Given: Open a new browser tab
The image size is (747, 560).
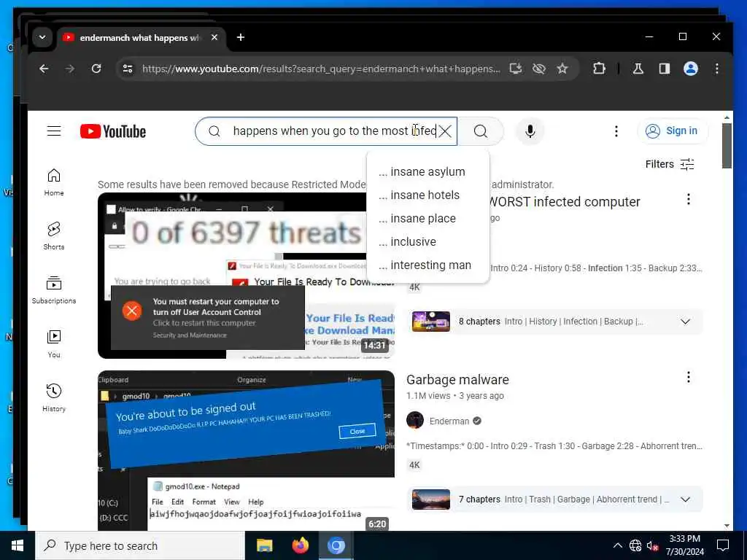Looking at the screenshot, I should (x=241, y=37).
